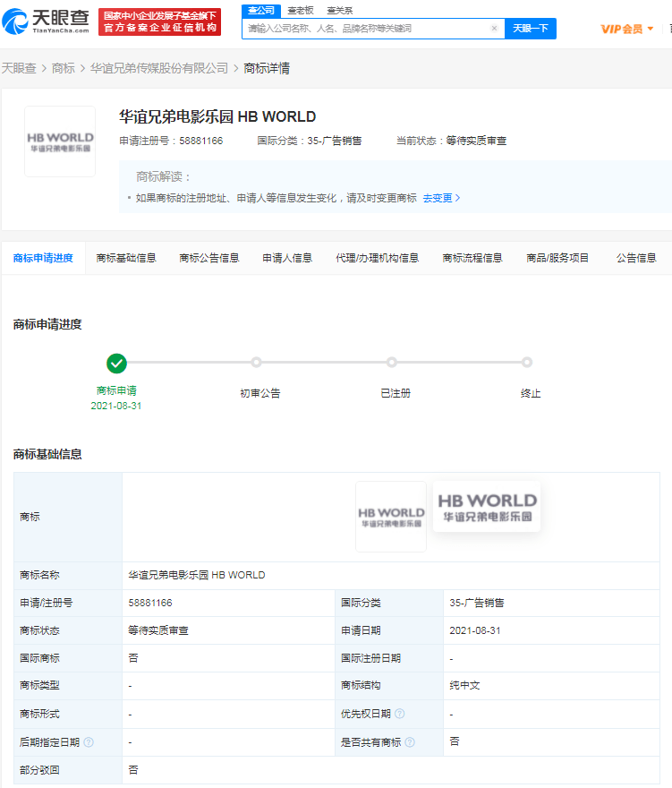Image resolution: width=672 pixels, height=788 pixels.
Task: Expand the VIP会员 dropdown arrow
Action: click(x=651, y=29)
